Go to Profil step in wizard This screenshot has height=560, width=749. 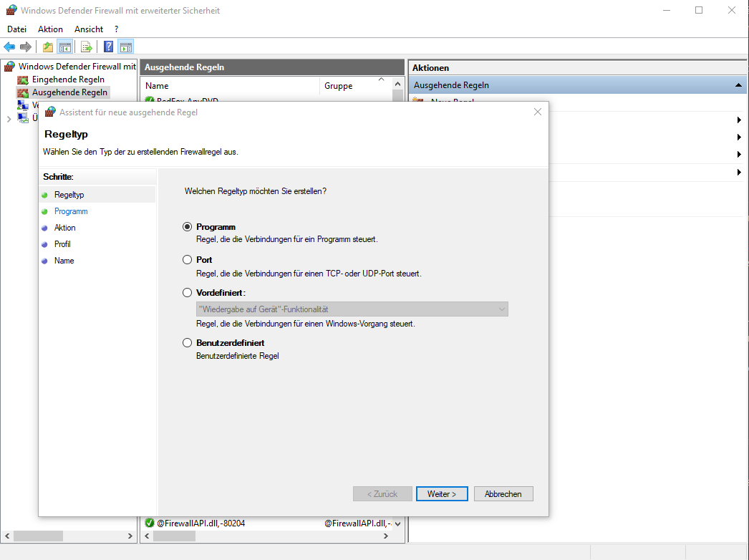click(62, 244)
